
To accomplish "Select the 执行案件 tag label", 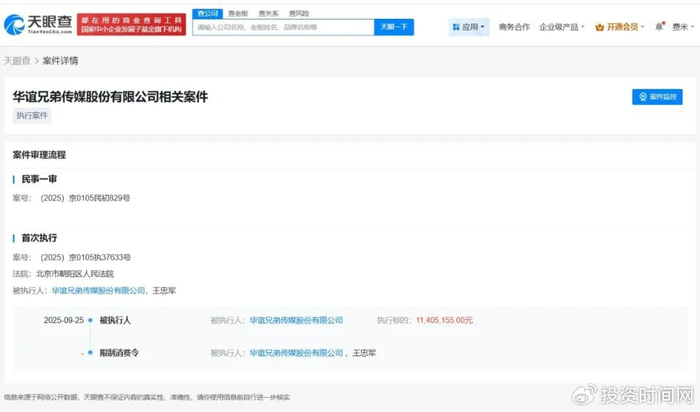I will (32, 116).
